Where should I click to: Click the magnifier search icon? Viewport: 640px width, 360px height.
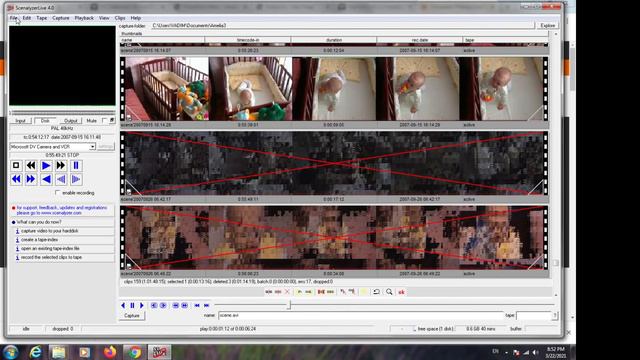click(389, 292)
